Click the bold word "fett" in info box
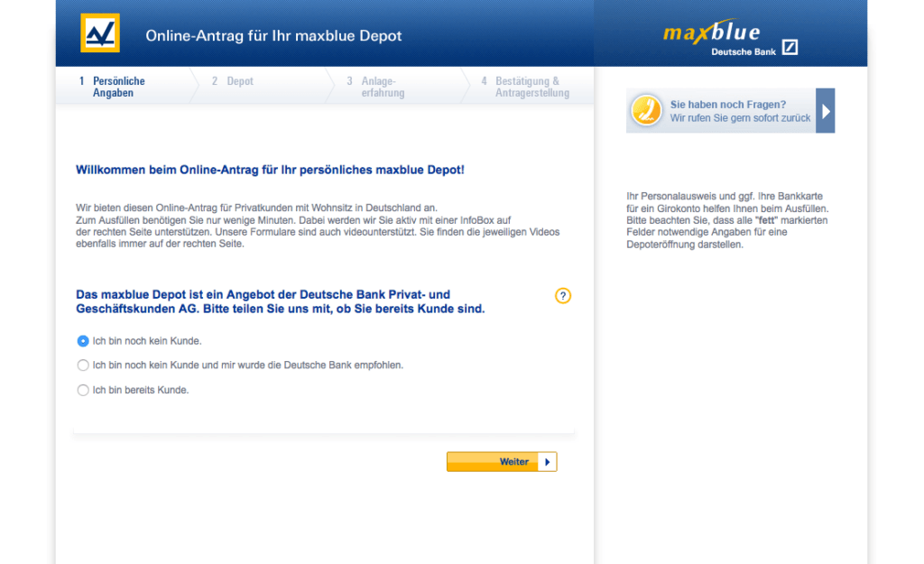This screenshot has width=924, height=564. 766,220
